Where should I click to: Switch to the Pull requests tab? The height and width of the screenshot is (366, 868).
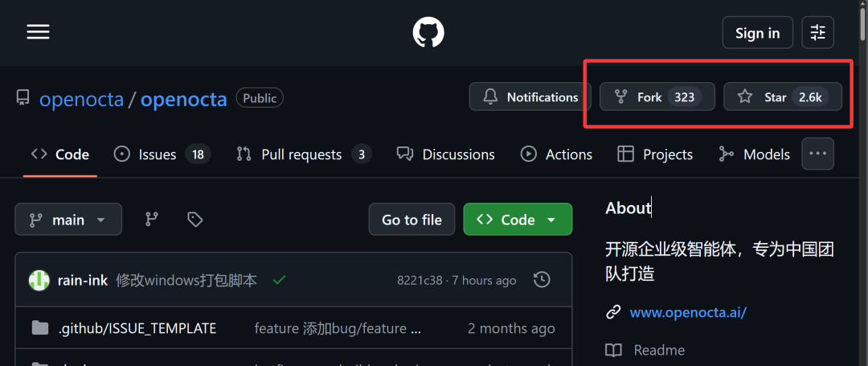(x=304, y=154)
